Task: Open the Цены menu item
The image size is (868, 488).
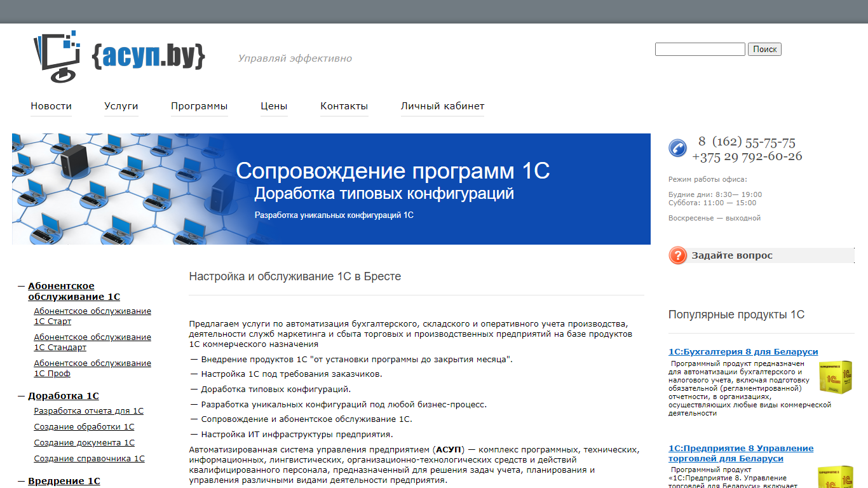Action: pos(274,106)
